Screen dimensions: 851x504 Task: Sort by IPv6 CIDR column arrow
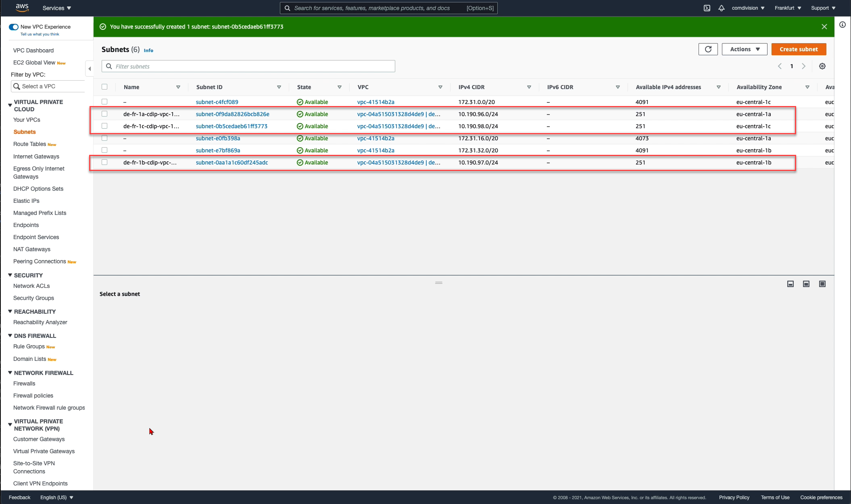pyautogui.click(x=618, y=87)
